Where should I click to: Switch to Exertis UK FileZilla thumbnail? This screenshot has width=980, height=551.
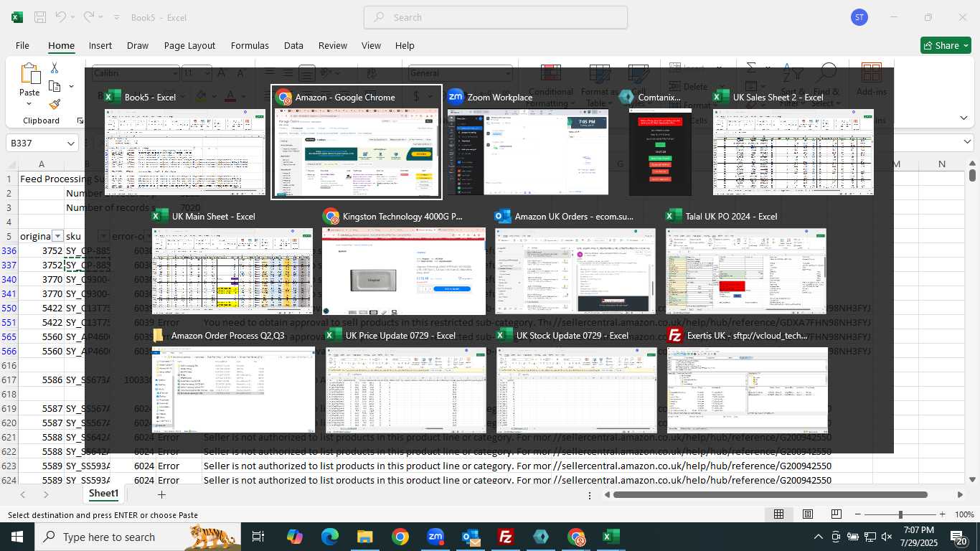pos(747,381)
